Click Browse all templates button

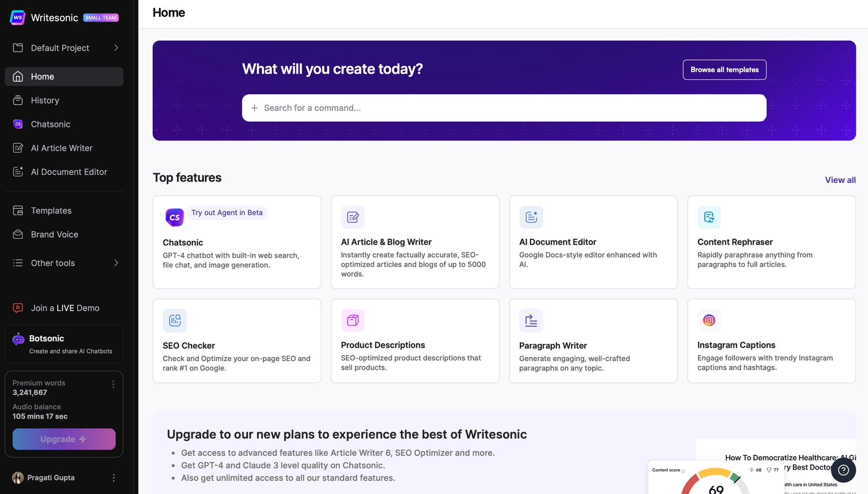(x=724, y=69)
